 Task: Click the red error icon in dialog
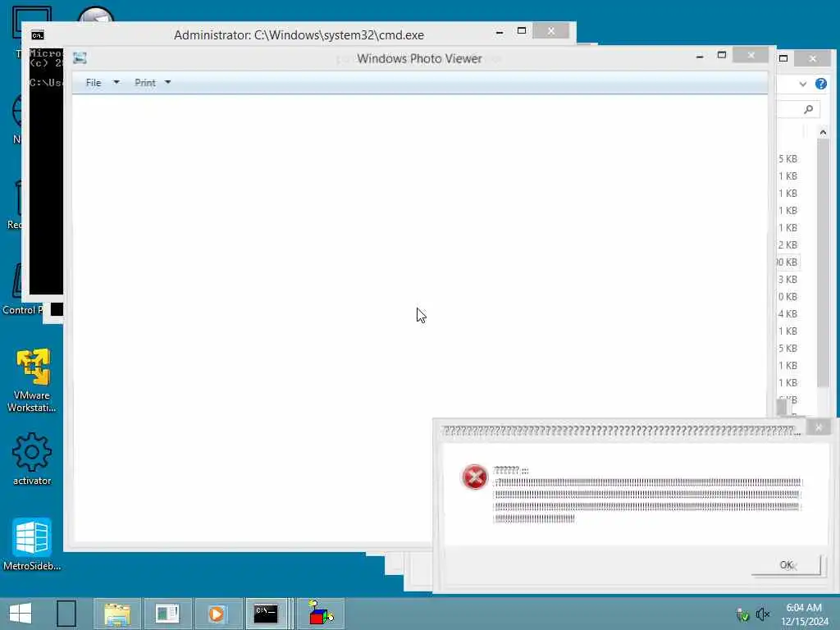point(474,477)
